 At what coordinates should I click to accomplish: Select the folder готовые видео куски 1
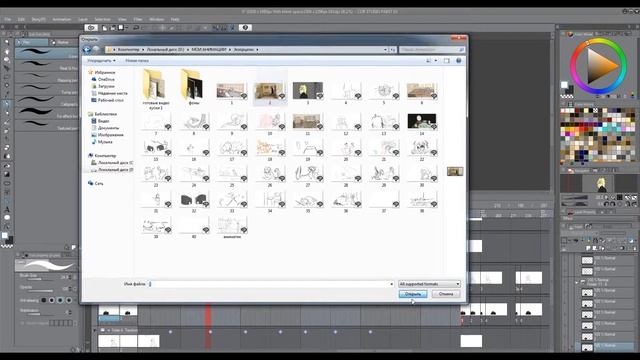click(x=156, y=89)
